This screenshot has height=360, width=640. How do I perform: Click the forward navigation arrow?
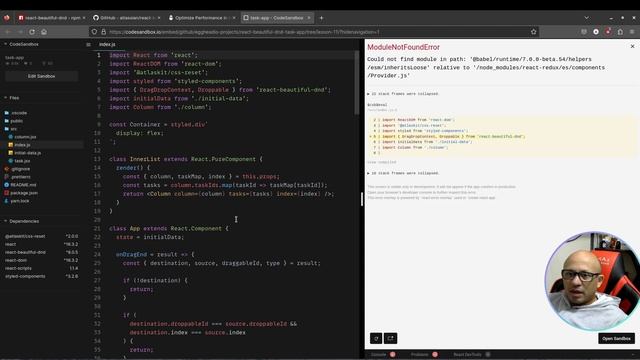tap(20, 32)
